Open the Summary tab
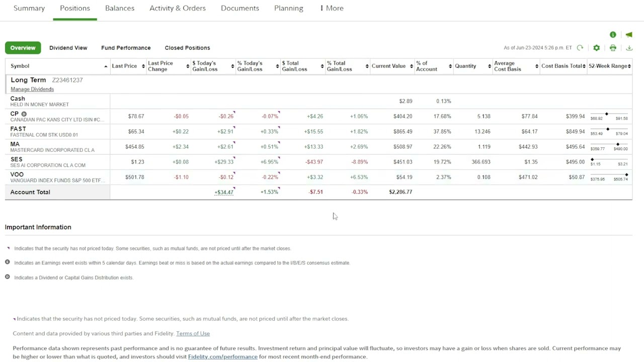This screenshot has height=362, width=644. coord(29,8)
